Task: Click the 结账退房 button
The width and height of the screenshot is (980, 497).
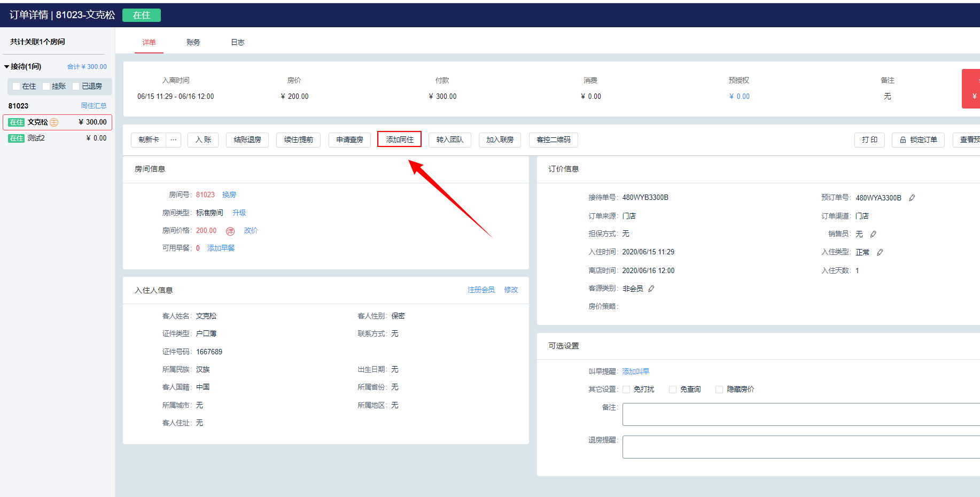Action: [x=247, y=139]
